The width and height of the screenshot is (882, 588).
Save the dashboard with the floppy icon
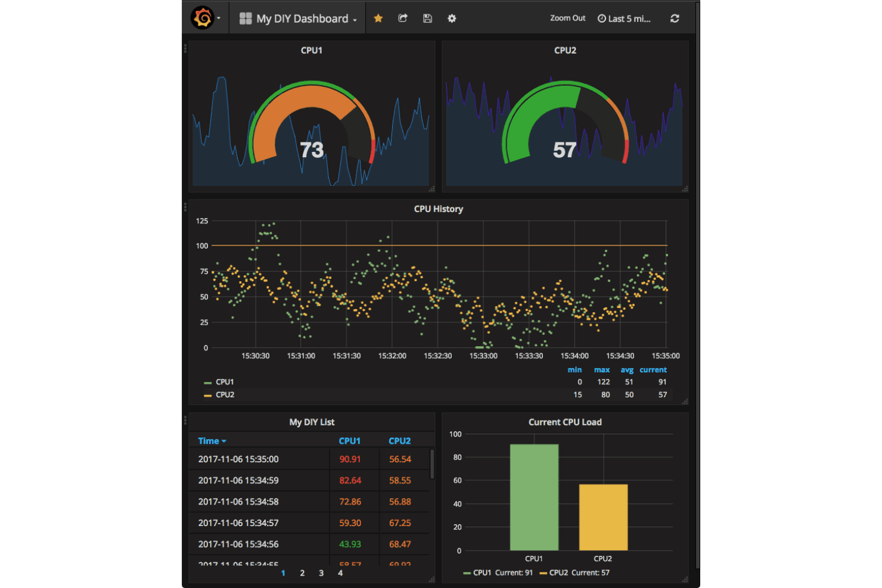(x=427, y=18)
